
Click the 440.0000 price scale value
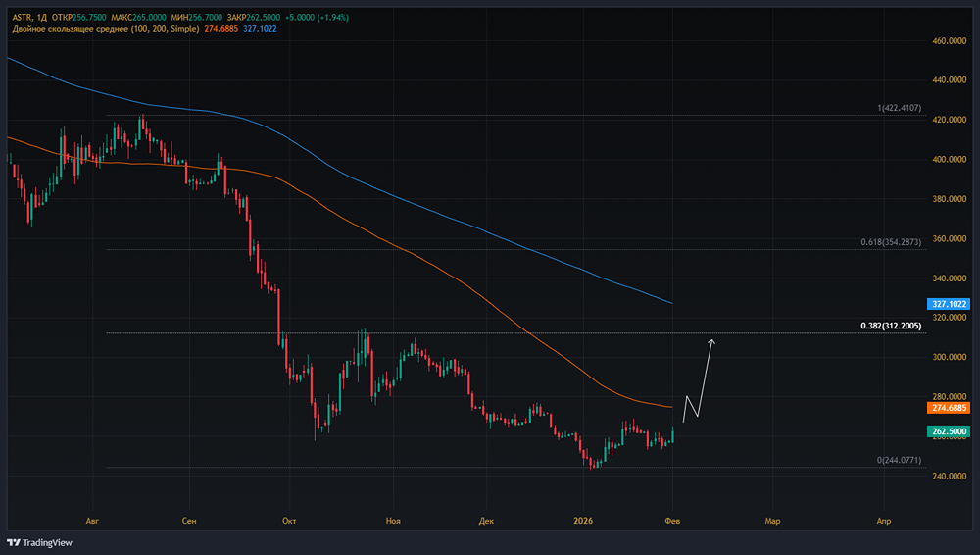[949, 80]
